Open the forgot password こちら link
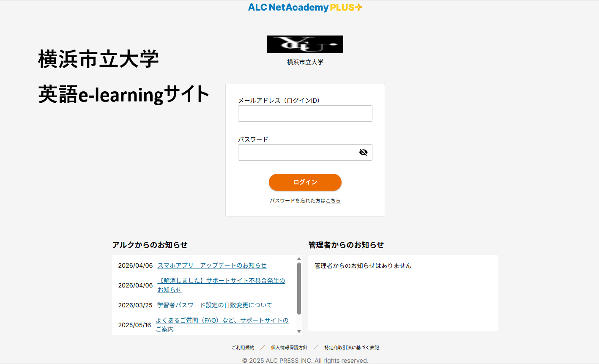The width and height of the screenshot is (599, 364). (x=333, y=201)
